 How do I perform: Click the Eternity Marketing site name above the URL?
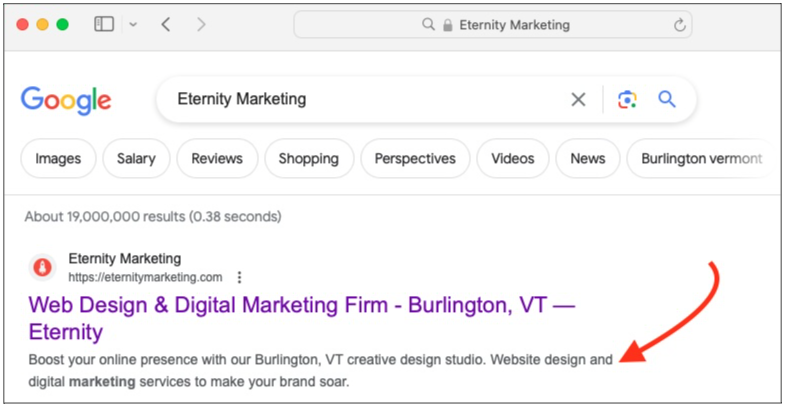click(125, 259)
